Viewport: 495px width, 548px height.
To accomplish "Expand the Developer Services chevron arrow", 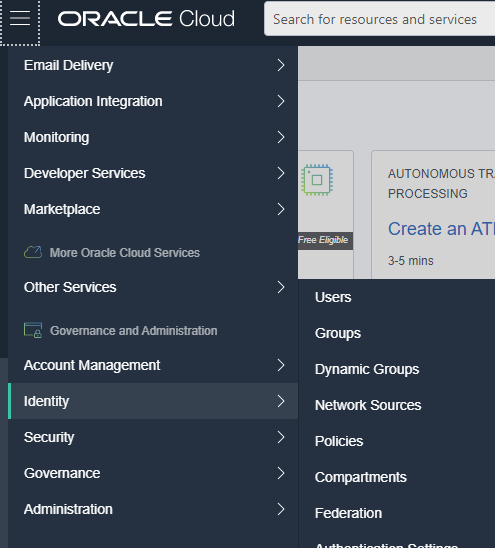I will tap(281, 173).
